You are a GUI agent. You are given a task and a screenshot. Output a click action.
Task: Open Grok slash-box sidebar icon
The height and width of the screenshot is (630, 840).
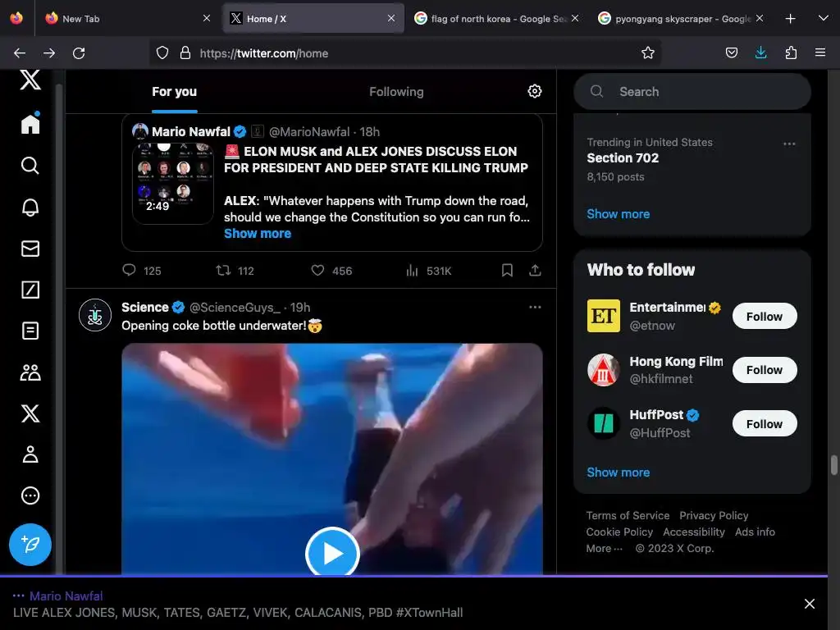(30, 290)
